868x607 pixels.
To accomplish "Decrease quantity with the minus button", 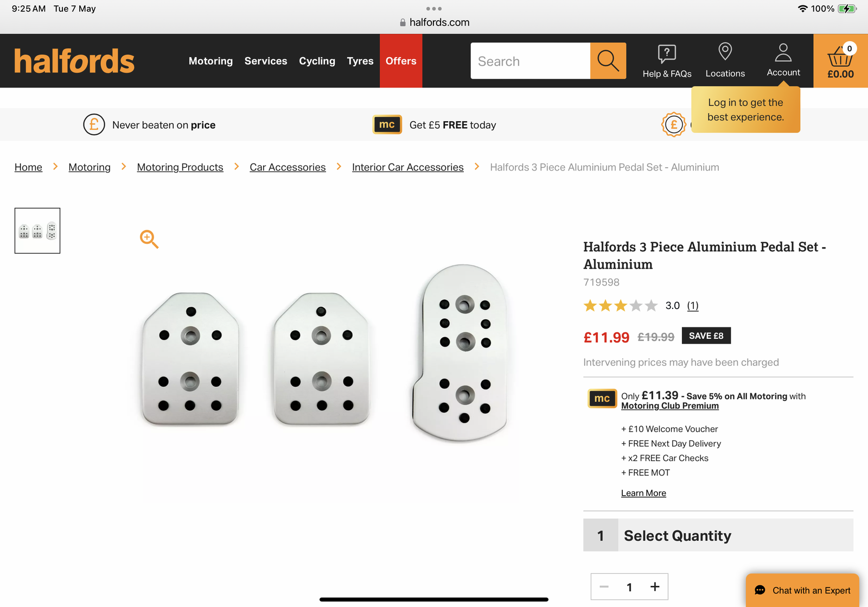I will 604,586.
